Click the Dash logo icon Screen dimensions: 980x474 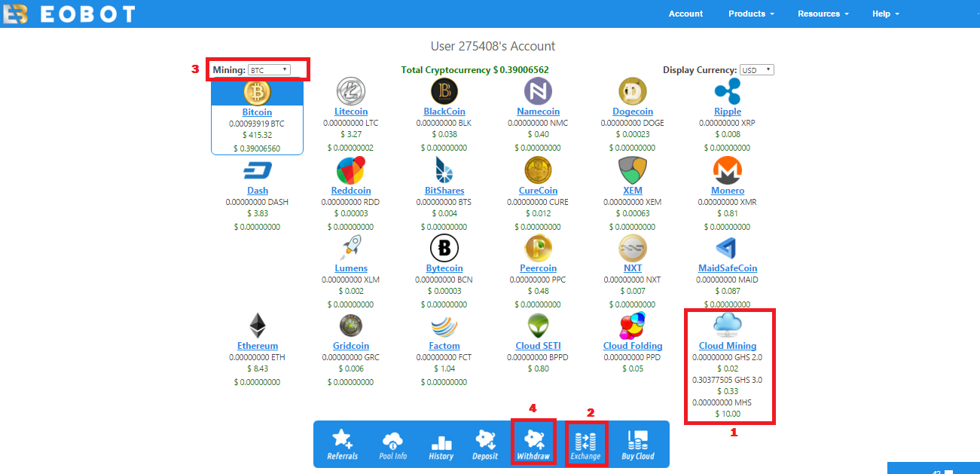click(257, 171)
